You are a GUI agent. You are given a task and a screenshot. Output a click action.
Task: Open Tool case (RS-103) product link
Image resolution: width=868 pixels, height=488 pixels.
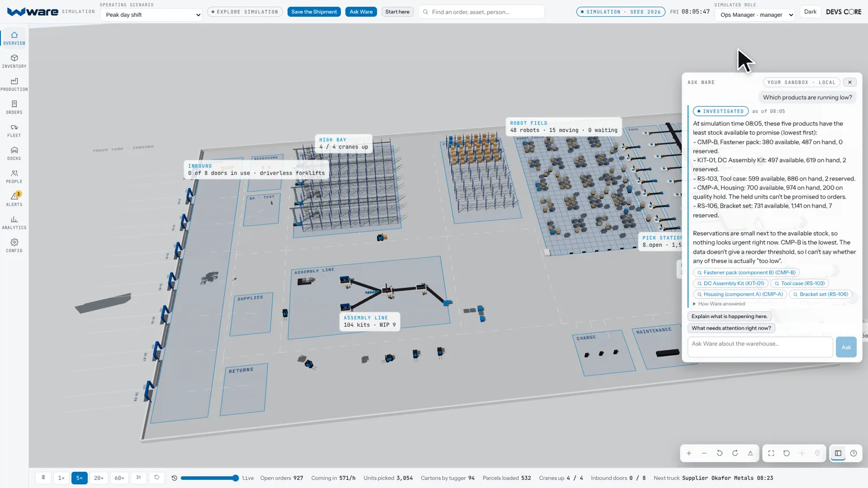[799, 284]
